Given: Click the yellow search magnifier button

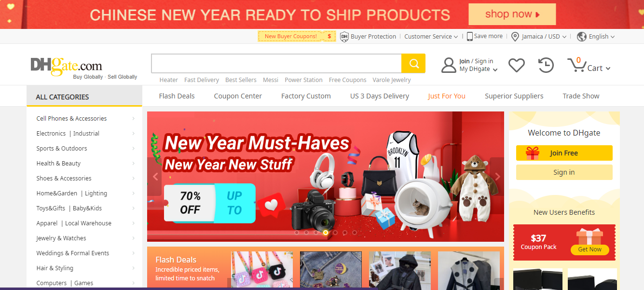Looking at the screenshot, I should coord(413,63).
